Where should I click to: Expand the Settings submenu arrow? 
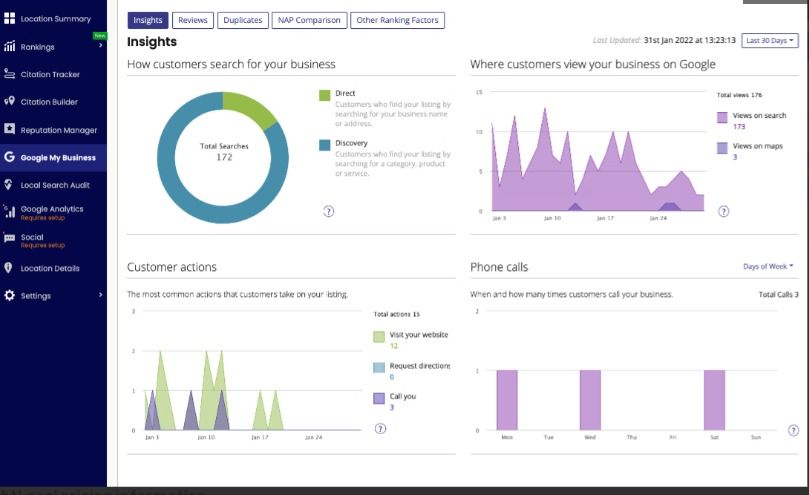tap(101, 295)
